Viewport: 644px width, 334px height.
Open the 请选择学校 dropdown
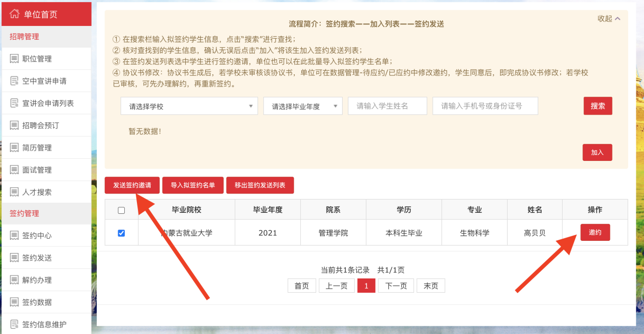coord(189,106)
